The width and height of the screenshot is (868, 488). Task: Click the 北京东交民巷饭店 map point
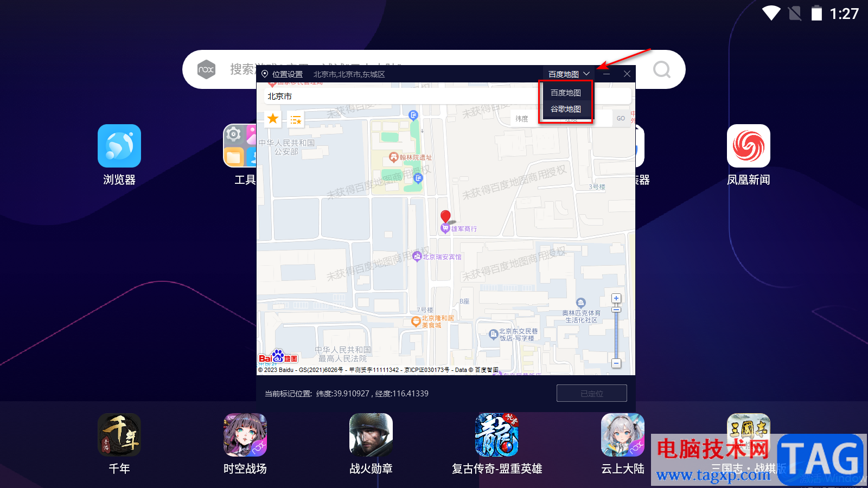tap(493, 335)
